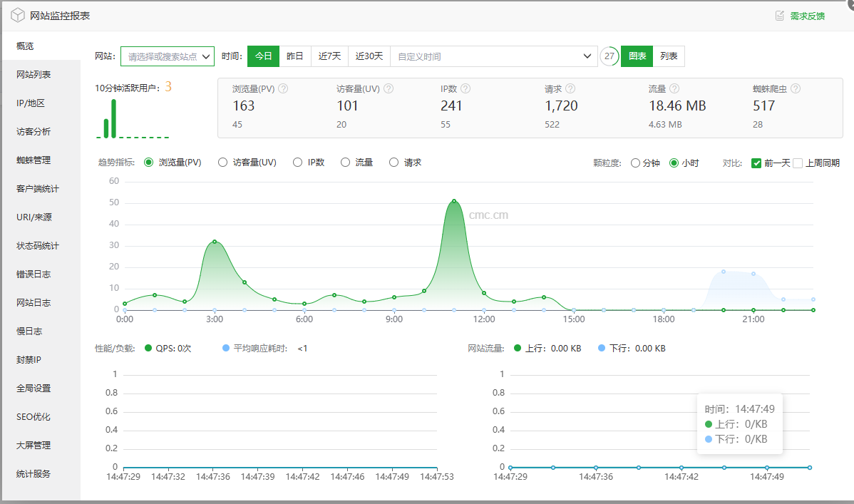Switch to the 列表 list view
The image size is (854, 504).
tap(669, 56)
